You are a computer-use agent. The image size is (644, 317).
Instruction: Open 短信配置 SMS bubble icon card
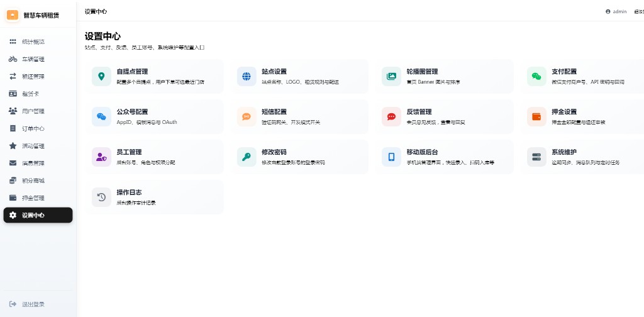pyautogui.click(x=299, y=116)
